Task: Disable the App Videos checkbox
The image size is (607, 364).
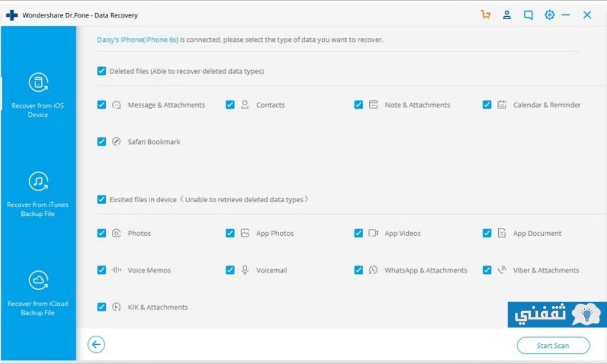Action: pyautogui.click(x=359, y=233)
